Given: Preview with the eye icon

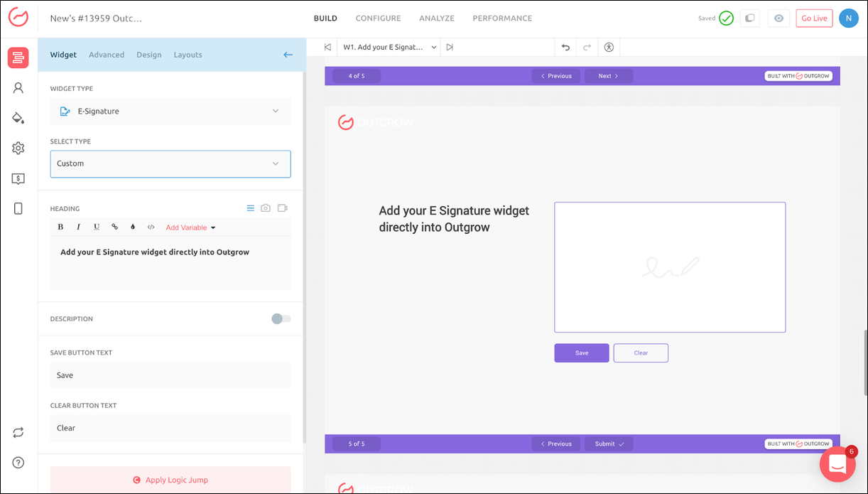Looking at the screenshot, I should point(779,18).
